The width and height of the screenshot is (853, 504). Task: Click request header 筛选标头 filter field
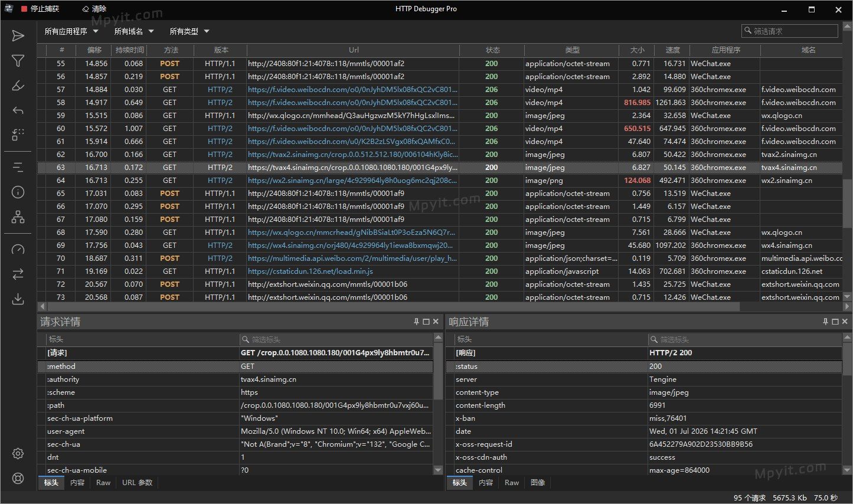pos(336,339)
